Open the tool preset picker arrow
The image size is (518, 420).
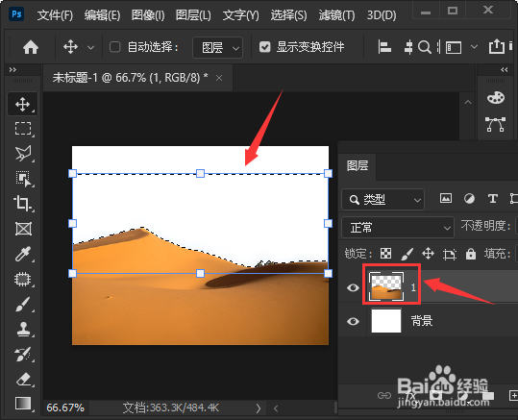(90, 48)
